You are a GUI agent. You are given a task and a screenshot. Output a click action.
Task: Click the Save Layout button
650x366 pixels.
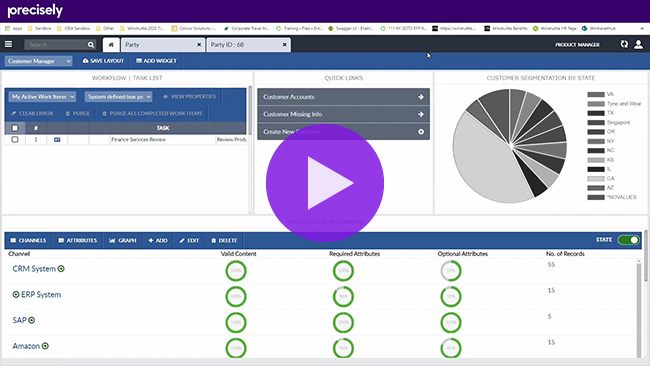(103, 61)
